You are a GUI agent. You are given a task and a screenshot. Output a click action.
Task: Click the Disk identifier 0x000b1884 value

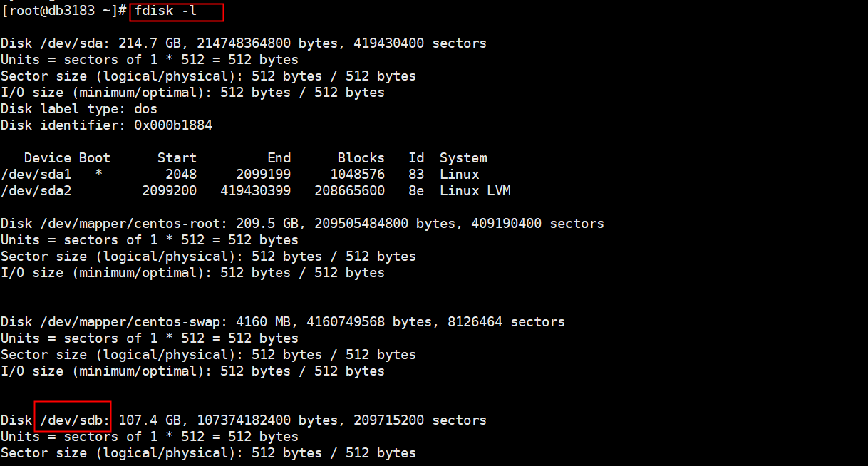[173, 125]
